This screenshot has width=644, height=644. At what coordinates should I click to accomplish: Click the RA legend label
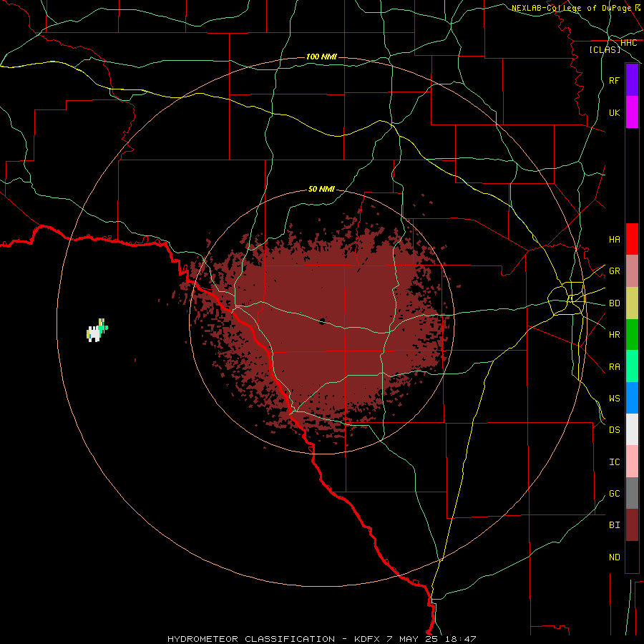click(x=614, y=366)
